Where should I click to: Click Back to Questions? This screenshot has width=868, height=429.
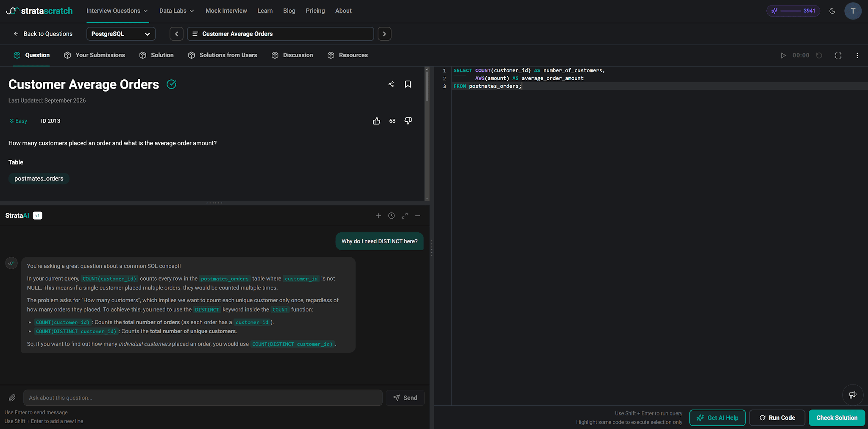43,34
